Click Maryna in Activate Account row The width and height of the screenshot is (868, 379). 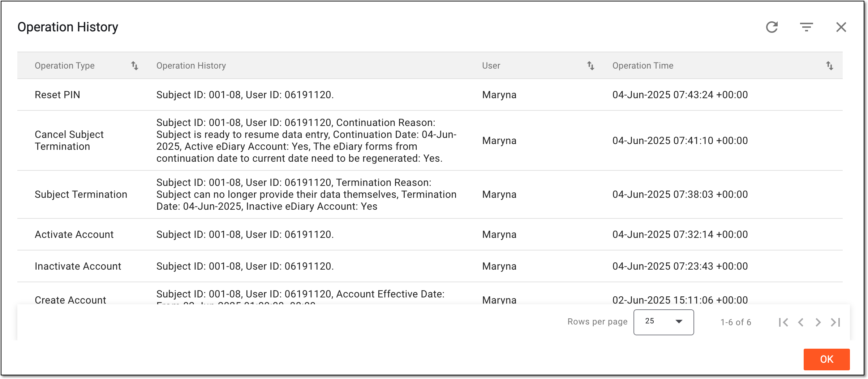(499, 235)
